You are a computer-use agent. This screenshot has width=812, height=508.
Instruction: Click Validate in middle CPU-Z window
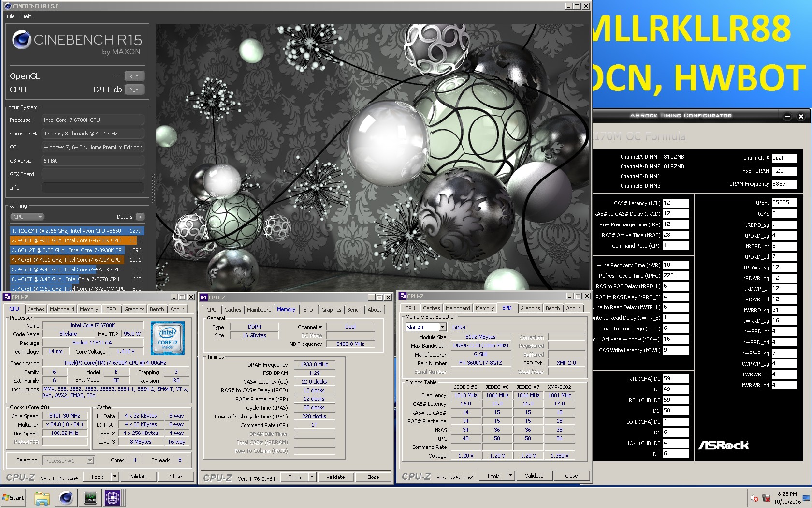335,477
